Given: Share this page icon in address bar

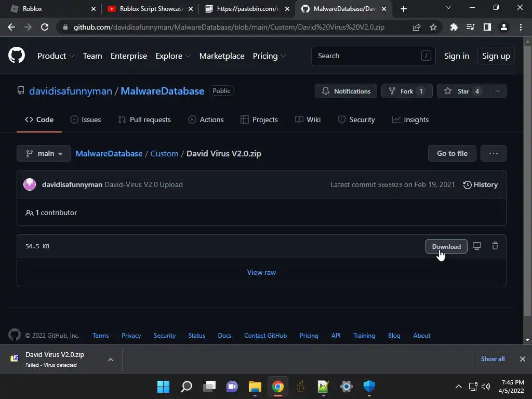Looking at the screenshot, I should tap(417, 27).
